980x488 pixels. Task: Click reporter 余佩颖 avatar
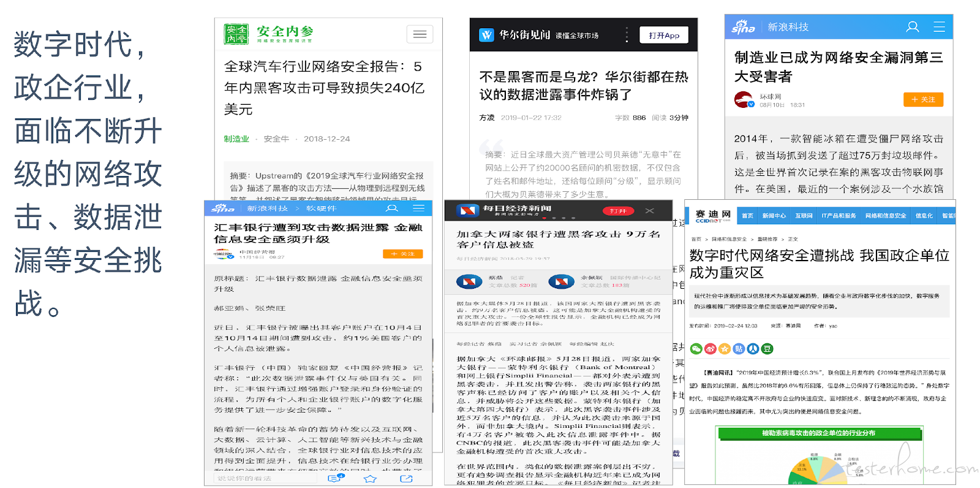(561, 281)
